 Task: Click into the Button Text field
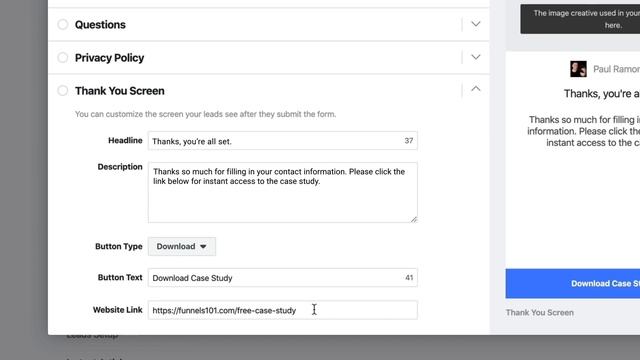point(282,278)
